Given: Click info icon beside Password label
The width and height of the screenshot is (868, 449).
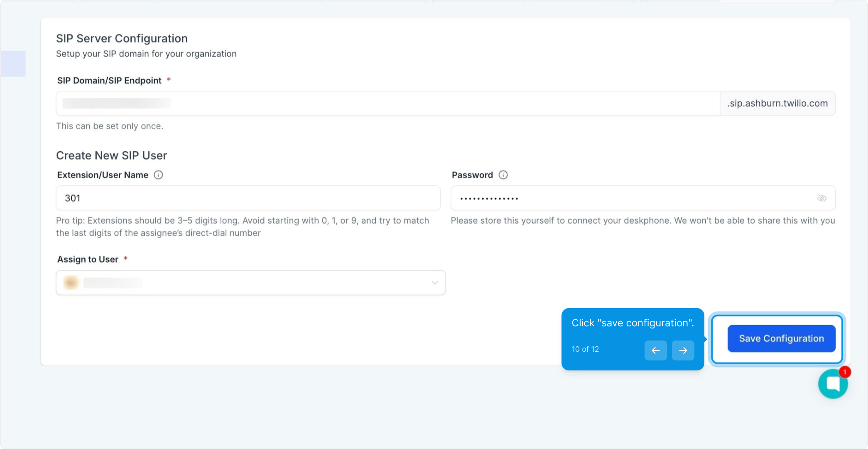Looking at the screenshot, I should (503, 175).
